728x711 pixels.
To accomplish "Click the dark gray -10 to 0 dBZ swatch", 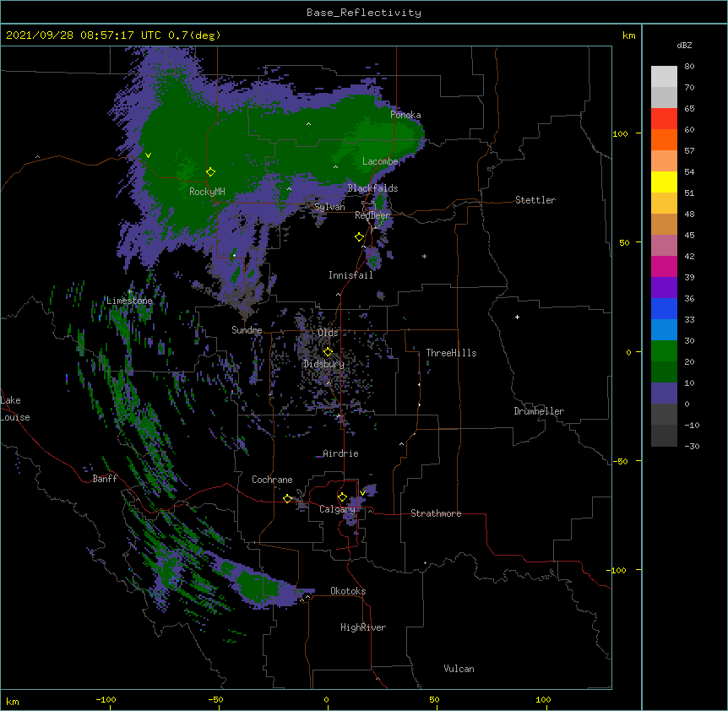I will [664, 415].
